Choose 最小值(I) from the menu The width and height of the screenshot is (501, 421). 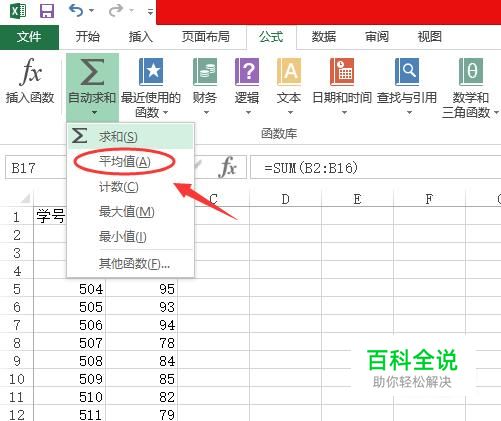tap(131, 237)
